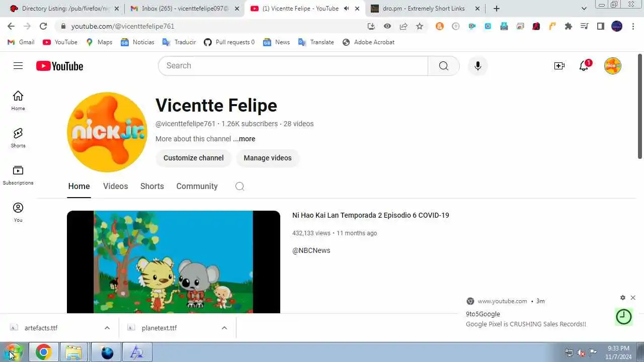Open the channel Videos tab
644x362 pixels.
pos(115,186)
